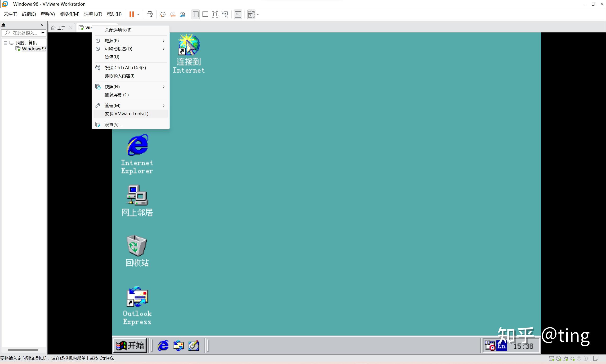The height and width of the screenshot is (364, 606).
Task: Click the sound card status icon
Action: point(572,359)
